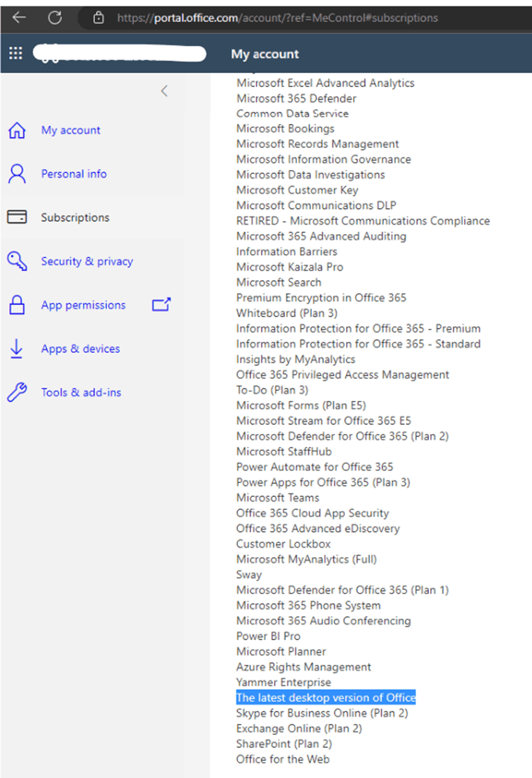Click Power Automate for Office 365 entry
Viewport: 532px width, 778px height.
point(315,467)
